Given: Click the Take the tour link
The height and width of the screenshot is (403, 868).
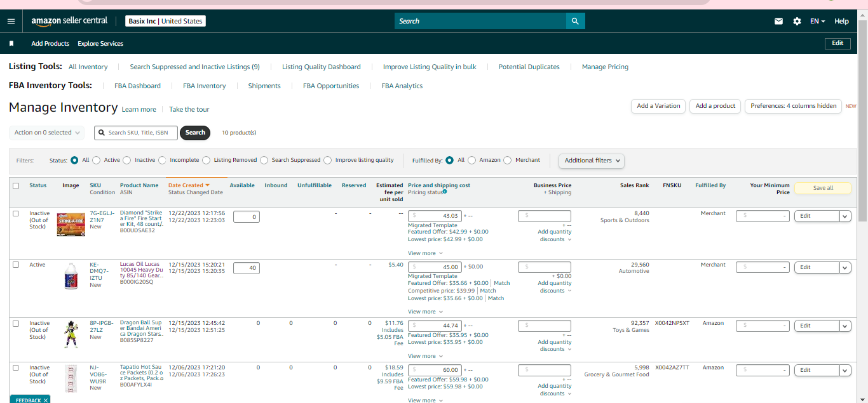Looking at the screenshot, I should (x=189, y=109).
